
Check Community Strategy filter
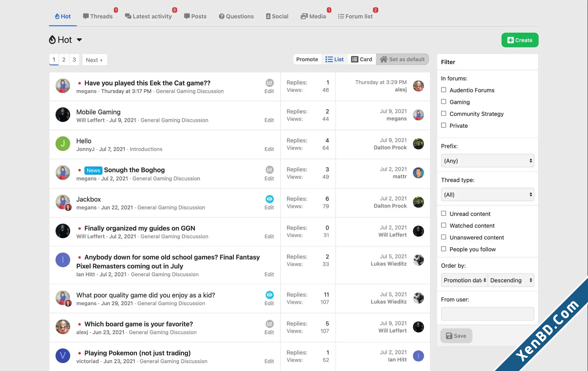click(443, 113)
